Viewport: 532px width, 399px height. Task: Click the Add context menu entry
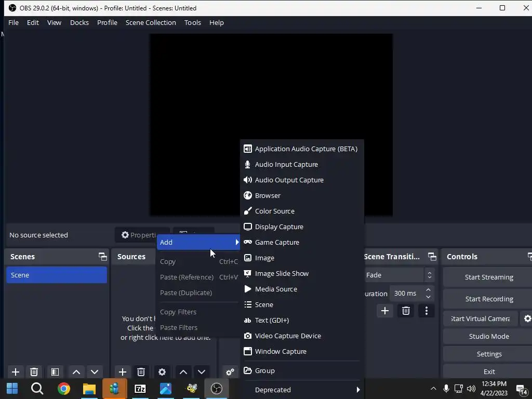[198, 242]
